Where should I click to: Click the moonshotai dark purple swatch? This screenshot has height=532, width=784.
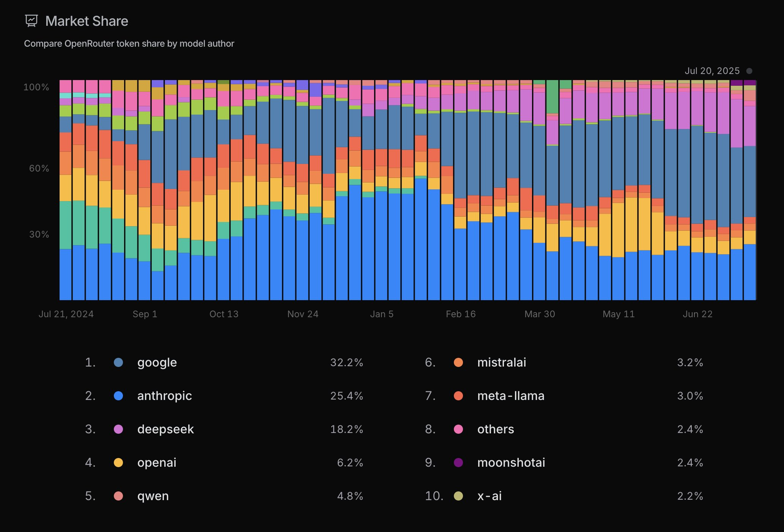coord(458,463)
